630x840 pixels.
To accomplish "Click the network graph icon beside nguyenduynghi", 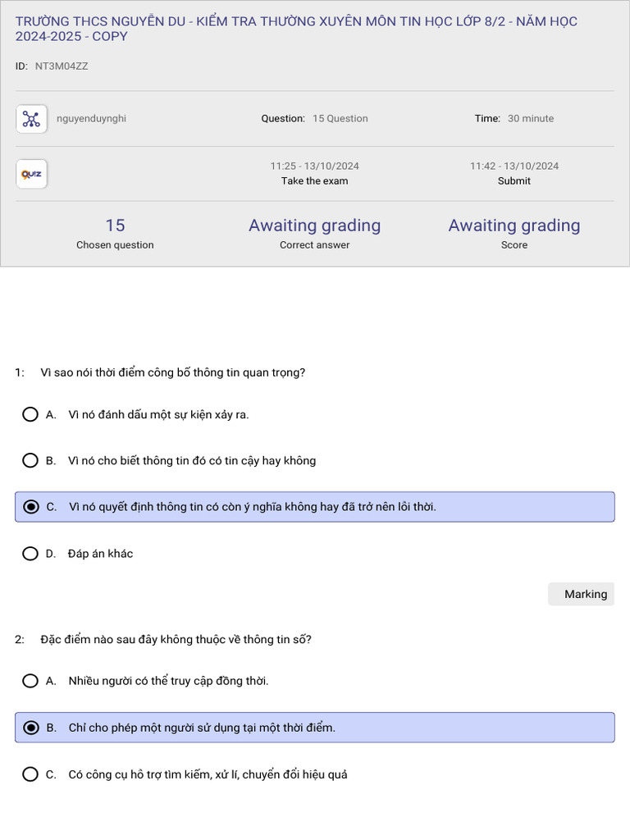I will (x=31, y=119).
